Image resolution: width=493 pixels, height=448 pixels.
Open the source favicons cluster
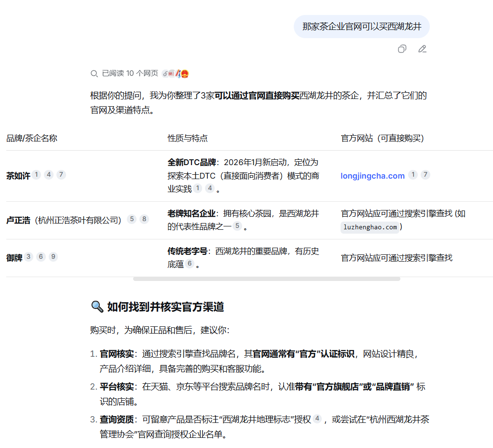[x=175, y=73]
